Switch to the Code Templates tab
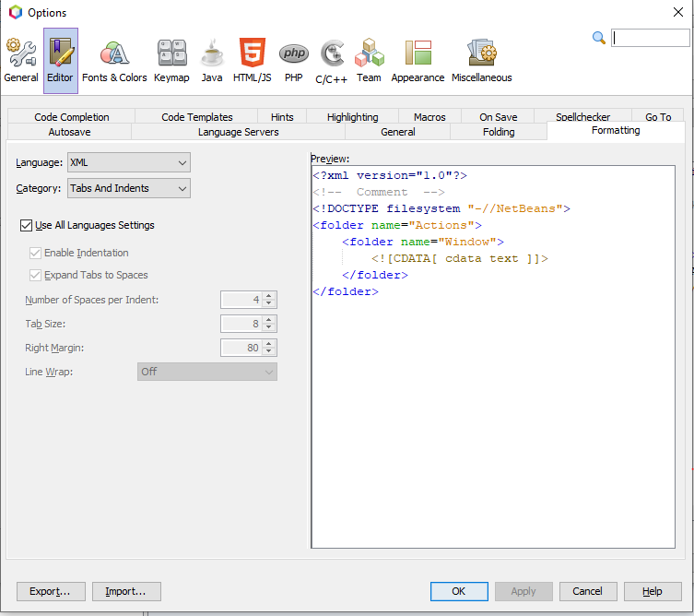The width and height of the screenshot is (694, 616). (196, 117)
